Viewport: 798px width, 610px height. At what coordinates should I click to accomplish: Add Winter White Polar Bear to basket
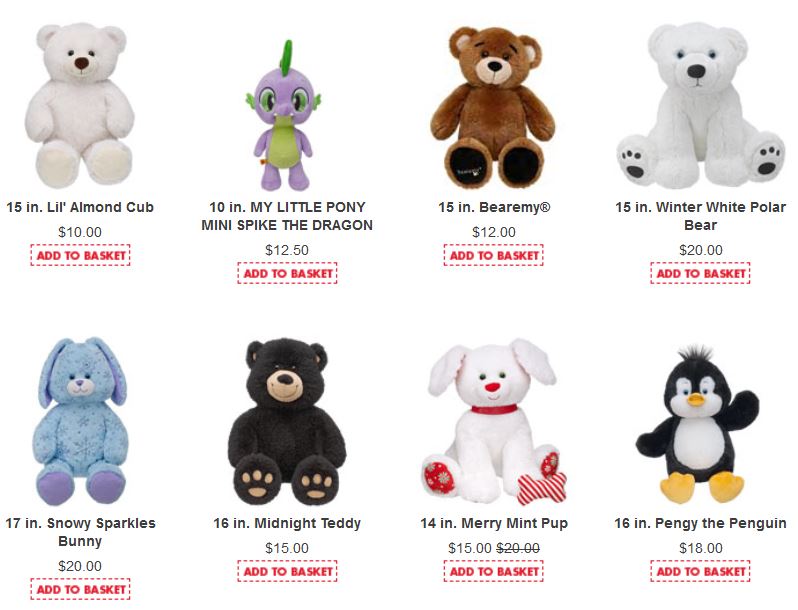tap(700, 273)
